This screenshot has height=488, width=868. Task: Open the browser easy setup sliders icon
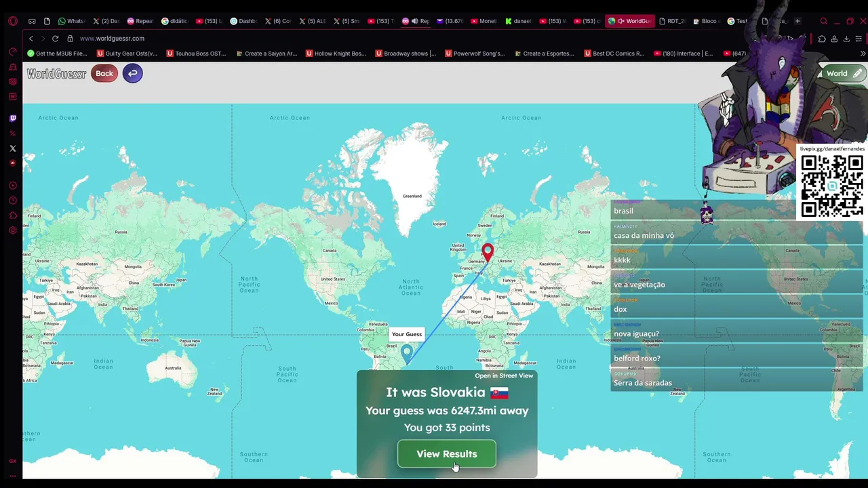coord(859,39)
